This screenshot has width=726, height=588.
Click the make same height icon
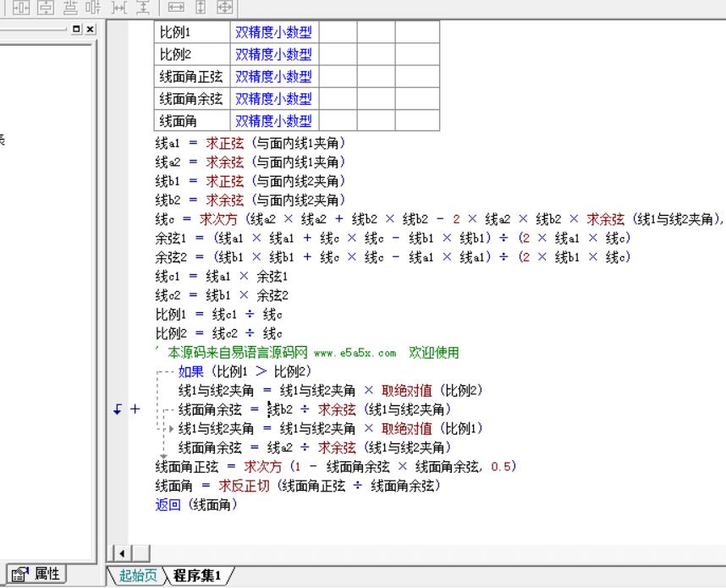coord(201,7)
